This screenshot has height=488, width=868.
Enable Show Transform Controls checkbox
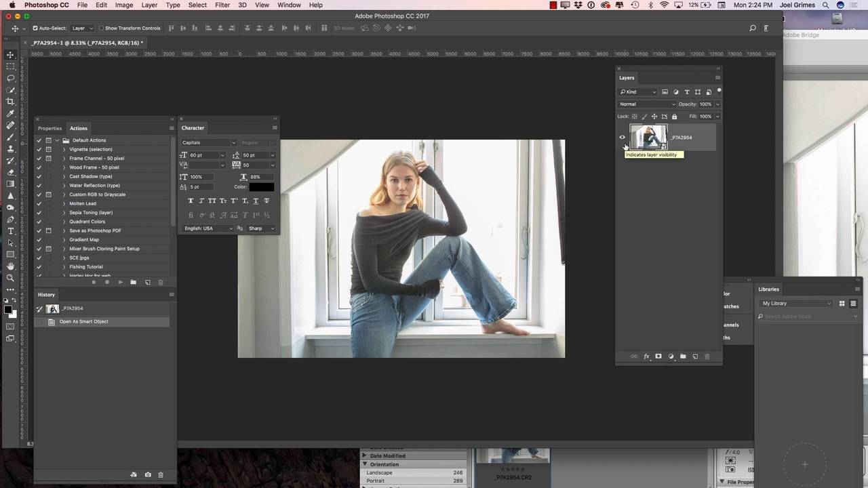[101, 28]
